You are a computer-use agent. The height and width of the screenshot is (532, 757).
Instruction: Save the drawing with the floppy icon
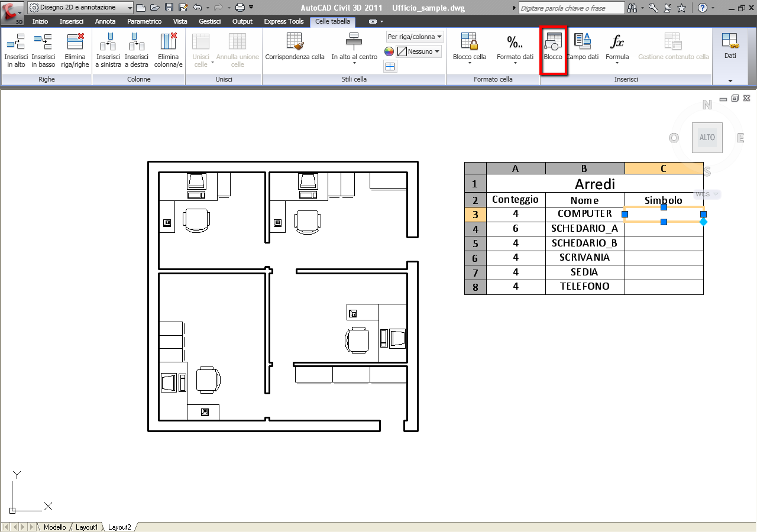click(x=169, y=8)
